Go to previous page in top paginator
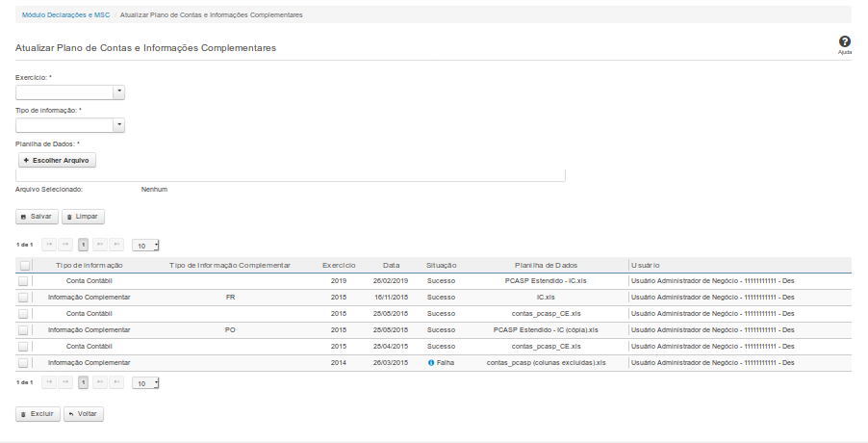868x443 pixels. coord(65,245)
